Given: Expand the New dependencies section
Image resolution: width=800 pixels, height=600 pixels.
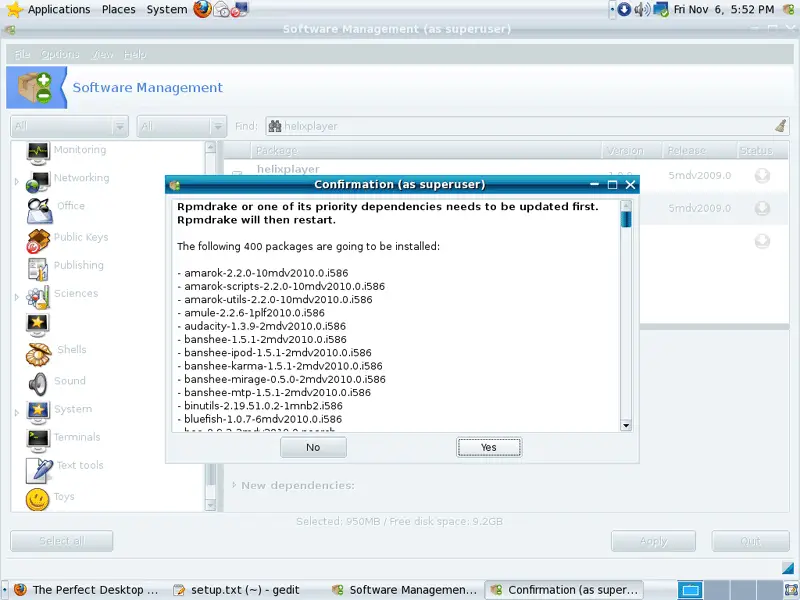Looking at the screenshot, I should tap(234, 485).
